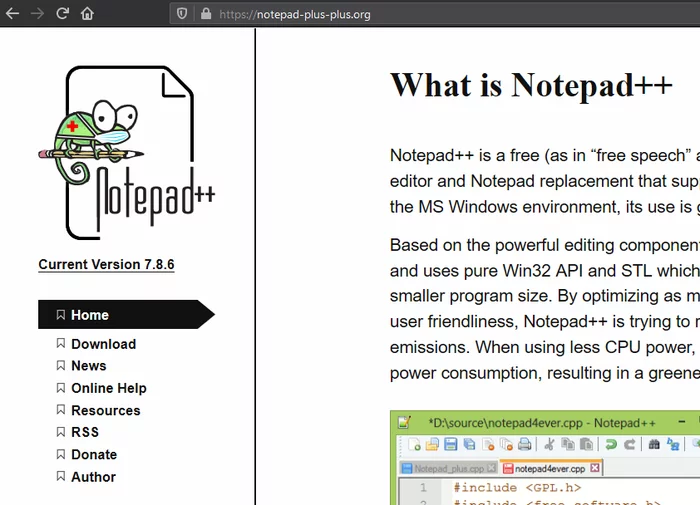Image resolution: width=700 pixels, height=505 pixels.
Task: Click the #include <GPL.h> code line
Action: (517, 488)
